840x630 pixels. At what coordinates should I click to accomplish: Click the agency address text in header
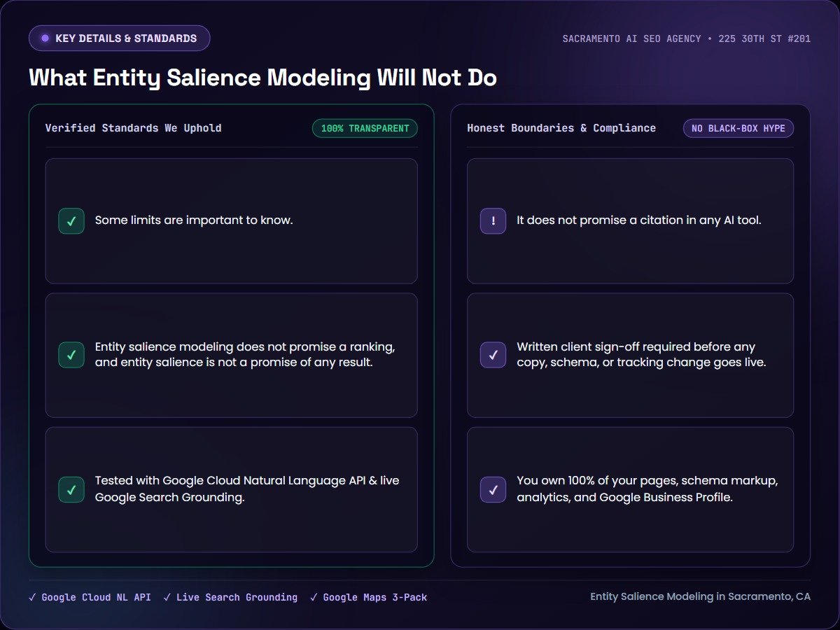687,39
